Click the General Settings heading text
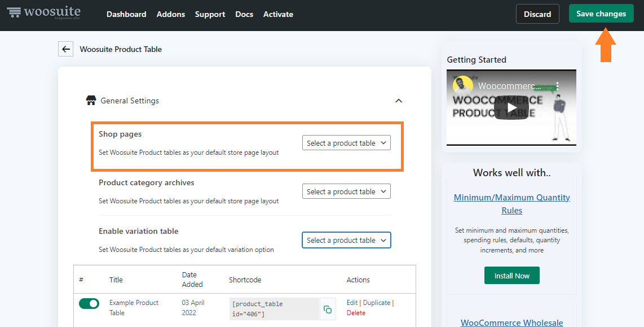The image size is (644, 327). click(130, 101)
